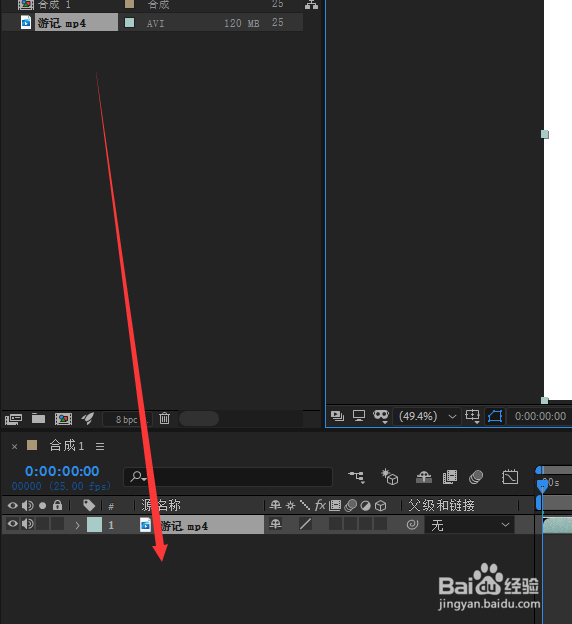Open the 3D glasses view options icon

point(381,416)
